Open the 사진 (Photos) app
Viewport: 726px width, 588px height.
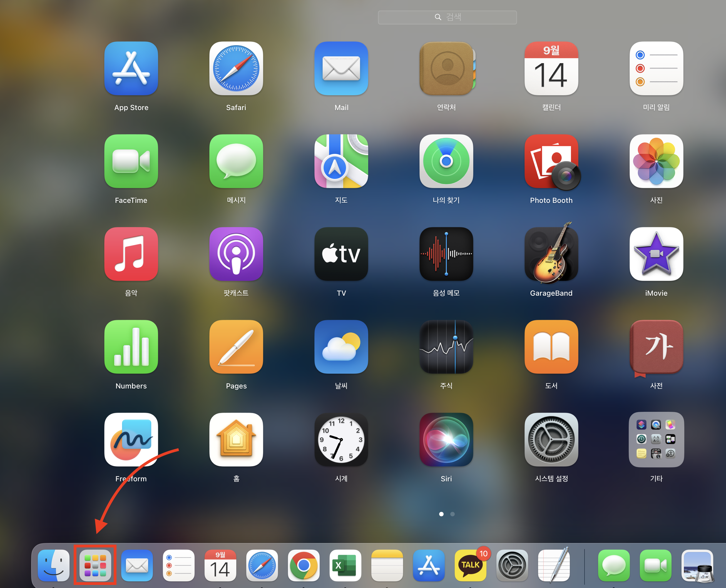[656, 161]
